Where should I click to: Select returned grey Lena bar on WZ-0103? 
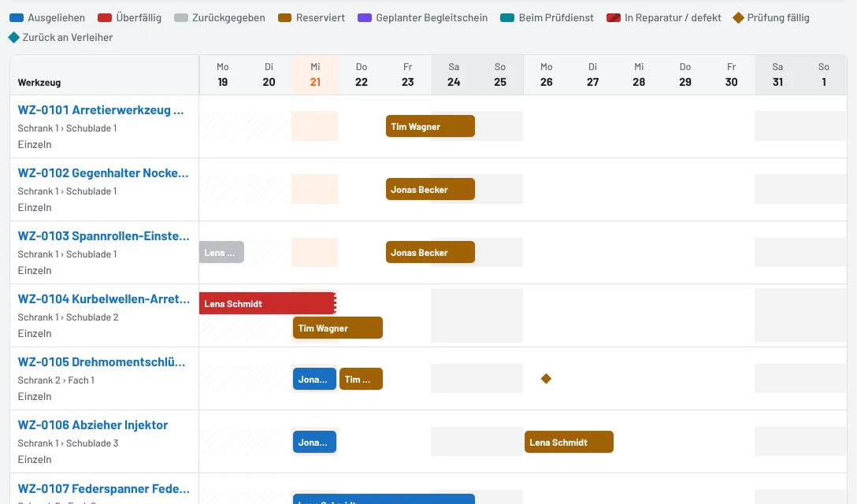(221, 252)
